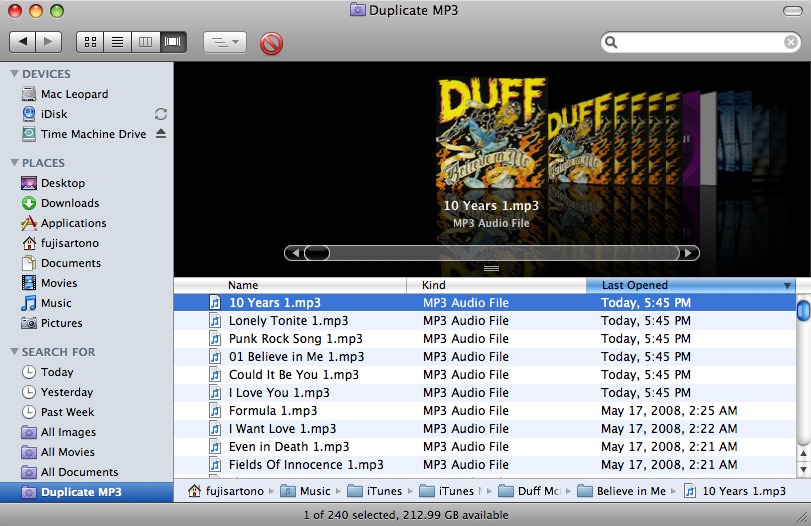This screenshot has width=811, height=526.
Task: Open the Action menu dropdown in toolbar
Action: 225,42
